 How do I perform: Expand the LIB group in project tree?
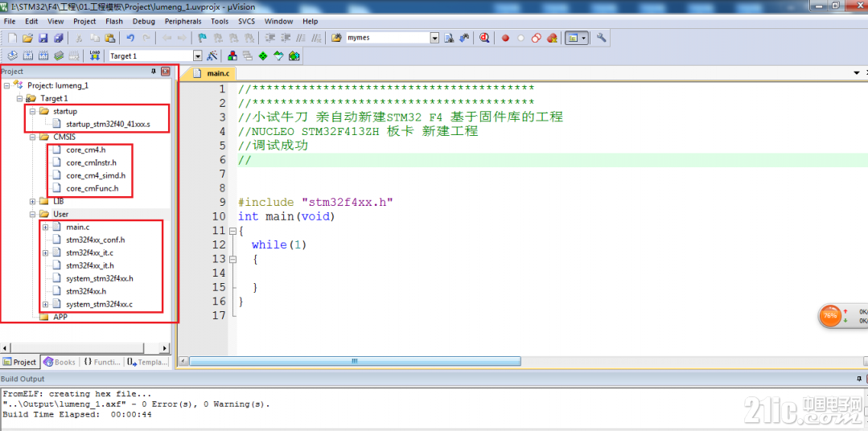(x=33, y=201)
